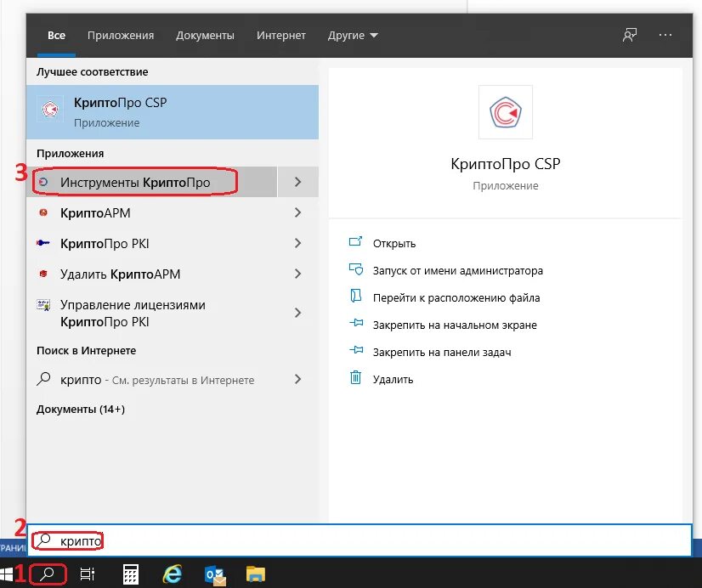Image resolution: width=702 pixels, height=588 pixels.
Task: Choose 'Закрепить на начальном экране'
Action: click(x=455, y=325)
